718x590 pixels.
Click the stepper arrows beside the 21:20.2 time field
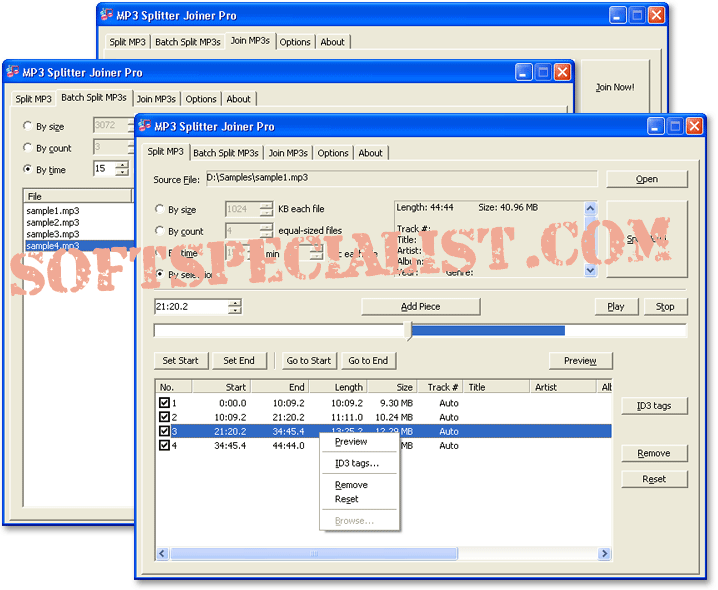[x=235, y=307]
